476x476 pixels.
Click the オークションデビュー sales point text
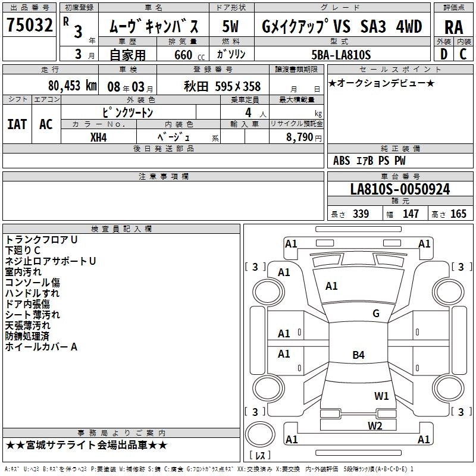(x=381, y=83)
